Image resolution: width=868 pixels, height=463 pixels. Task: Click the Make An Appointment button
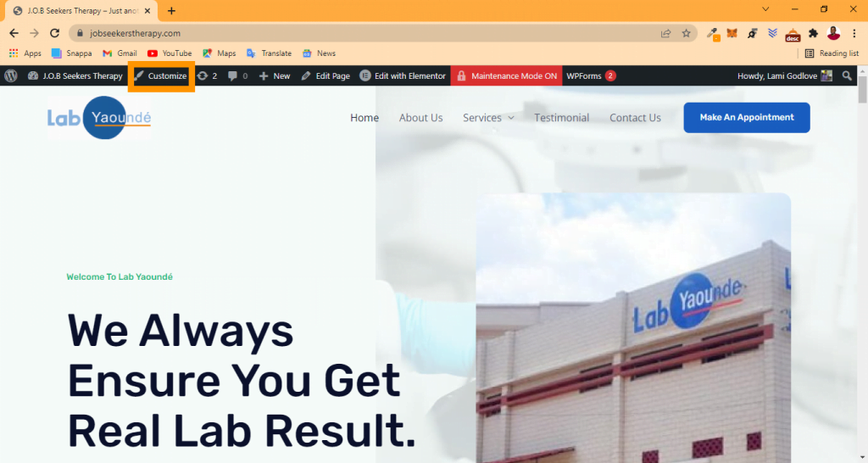(x=746, y=117)
